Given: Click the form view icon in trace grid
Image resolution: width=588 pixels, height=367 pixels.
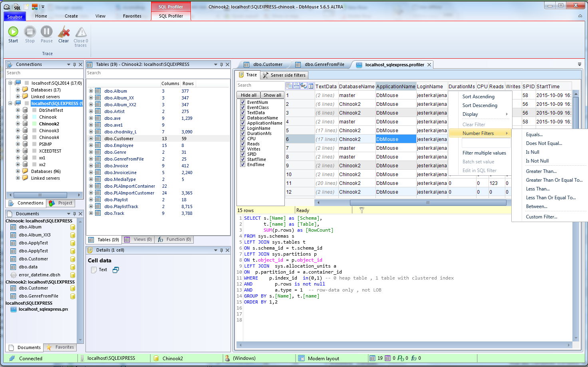Looking at the screenshot, I should [x=310, y=86].
